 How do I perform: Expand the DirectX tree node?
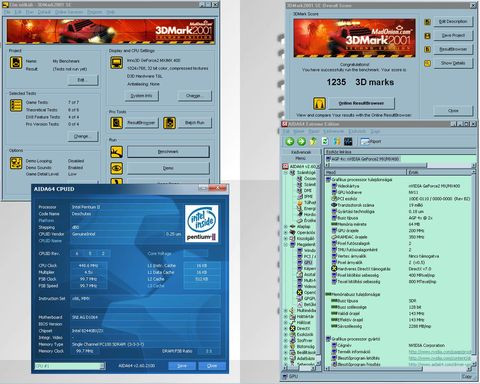click(286, 328)
